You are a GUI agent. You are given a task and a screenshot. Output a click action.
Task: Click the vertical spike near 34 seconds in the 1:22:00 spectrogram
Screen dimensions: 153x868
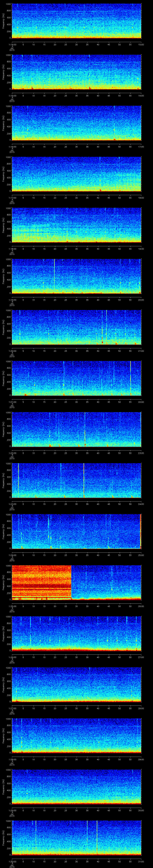coord(85,429)
